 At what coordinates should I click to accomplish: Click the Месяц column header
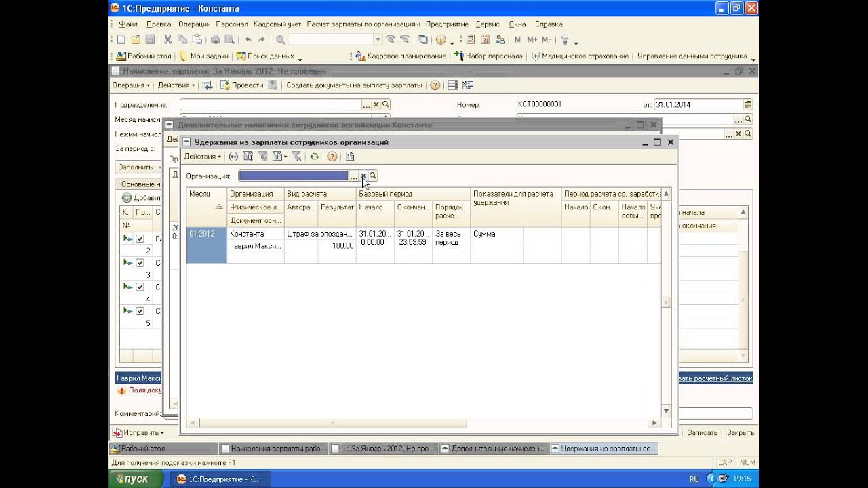point(207,207)
